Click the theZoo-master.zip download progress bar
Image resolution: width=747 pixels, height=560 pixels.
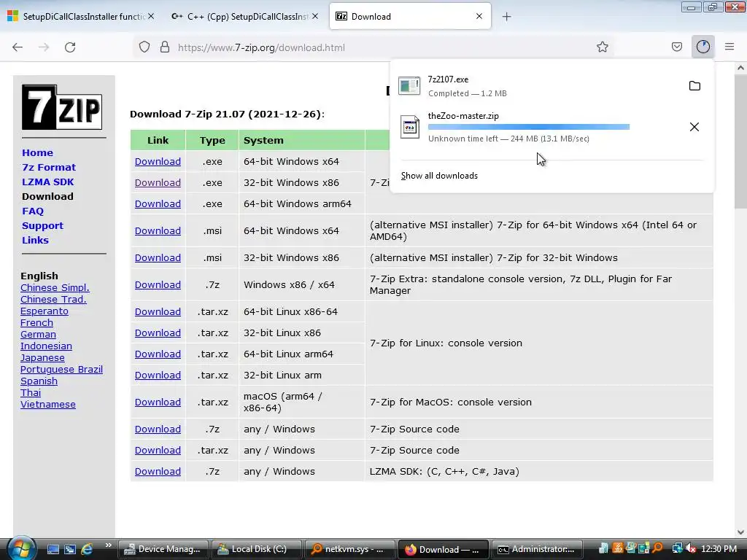click(x=528, y=127)
